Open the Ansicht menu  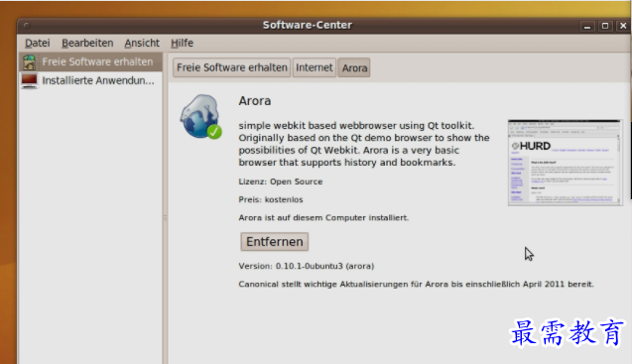142,43
